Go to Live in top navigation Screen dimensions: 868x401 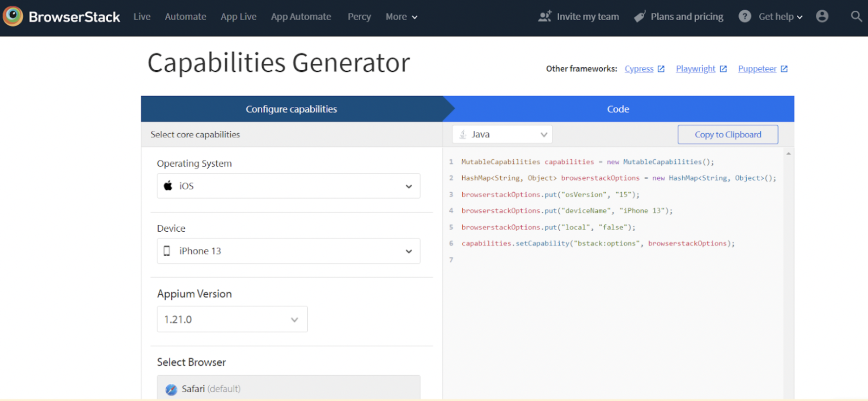click(142, 17)
